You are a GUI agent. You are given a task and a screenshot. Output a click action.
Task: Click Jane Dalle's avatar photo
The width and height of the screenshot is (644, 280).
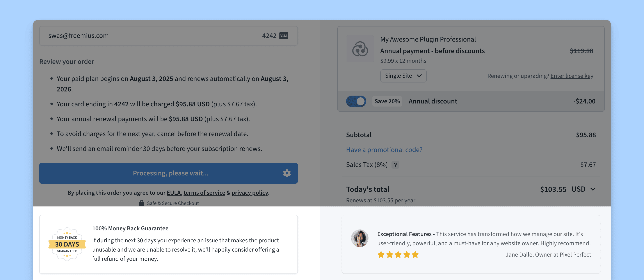pos(359,238)
